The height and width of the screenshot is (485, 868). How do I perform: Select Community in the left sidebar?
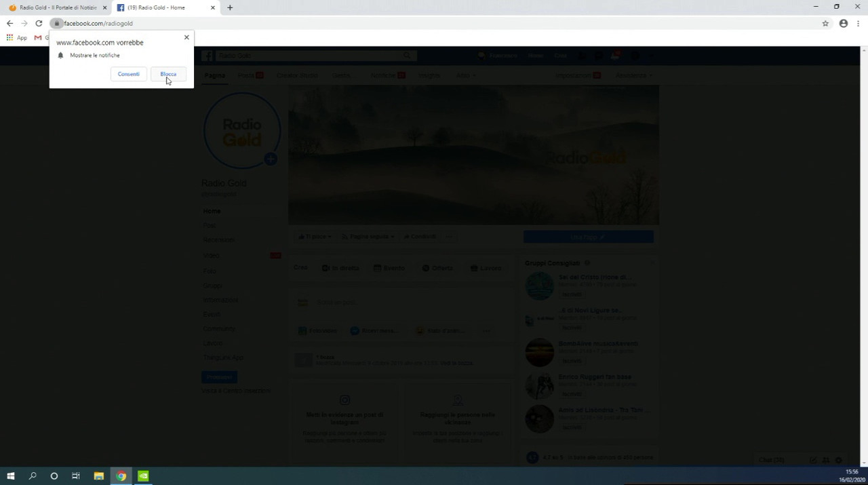pyautogui.click(x=219, y=329)
